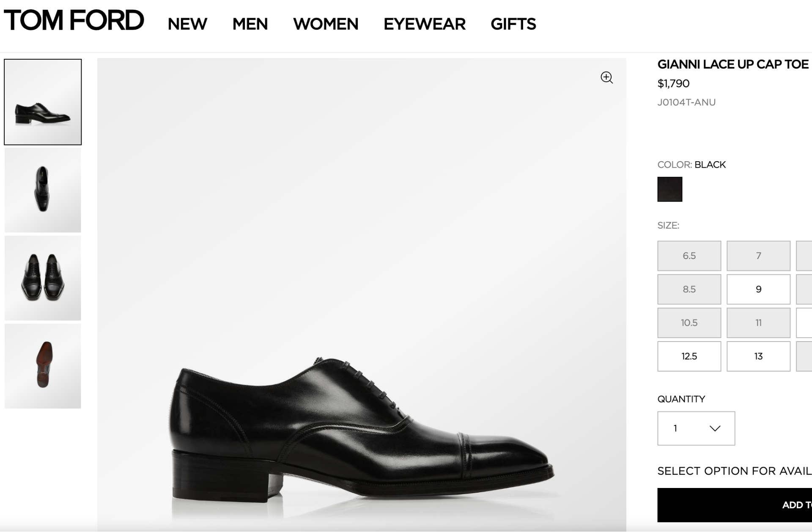Open the EYEWEAR section
The image size is (812, 532).
pos(425,24)
